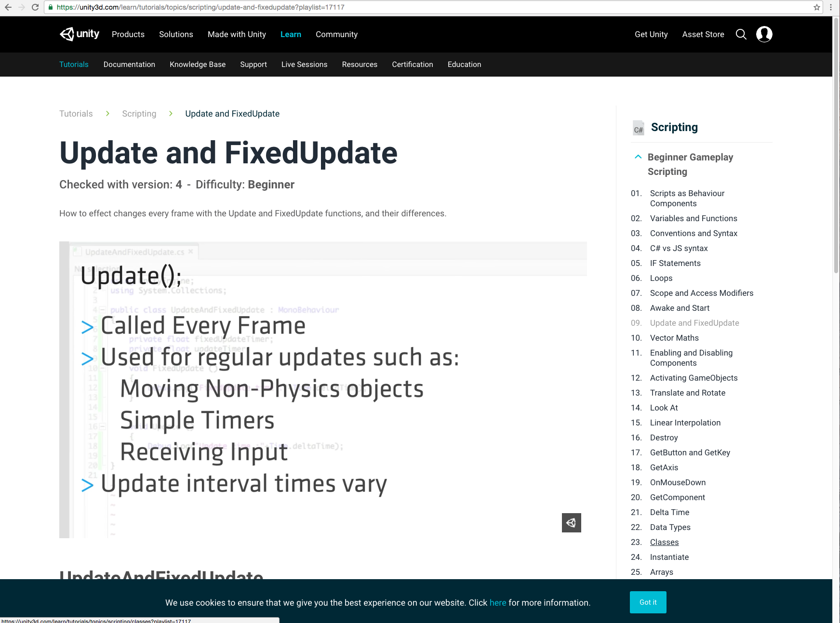Open the Knowledge Base tab
840x623 pixels.
198,65
